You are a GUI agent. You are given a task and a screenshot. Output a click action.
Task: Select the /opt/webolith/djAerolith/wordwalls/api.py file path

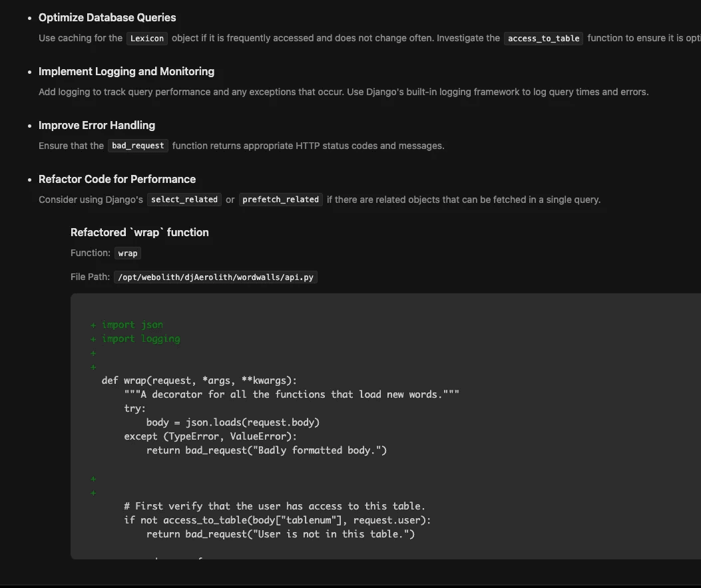click(x=215, y=277)
